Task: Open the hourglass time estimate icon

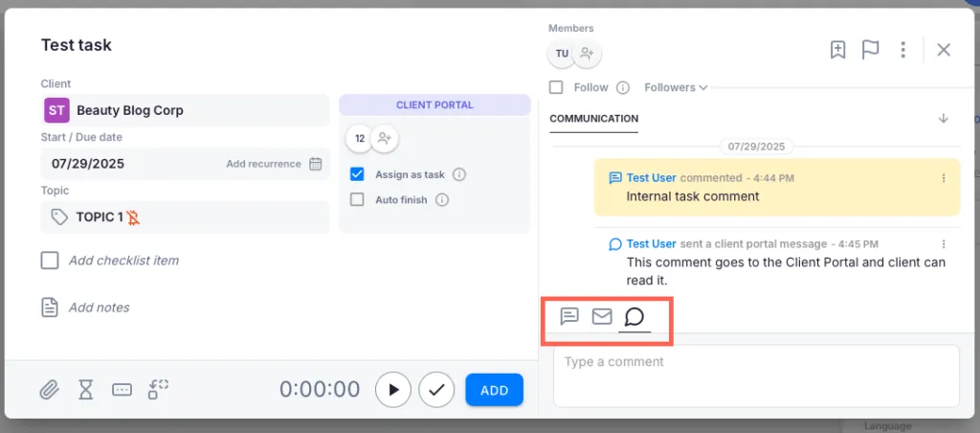Action: (85, 389)
